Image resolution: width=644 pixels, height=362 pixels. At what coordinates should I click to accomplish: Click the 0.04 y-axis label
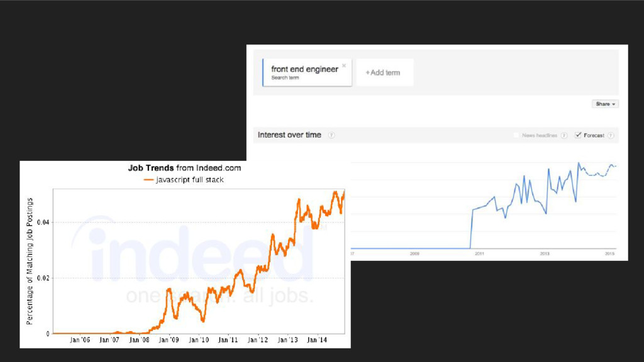click(x=43, y=222)
